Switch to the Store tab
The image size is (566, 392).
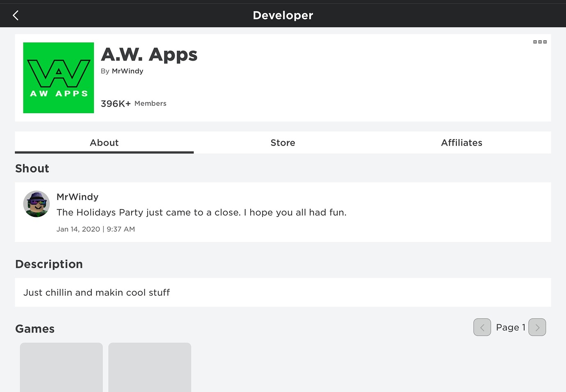[283, 143]
